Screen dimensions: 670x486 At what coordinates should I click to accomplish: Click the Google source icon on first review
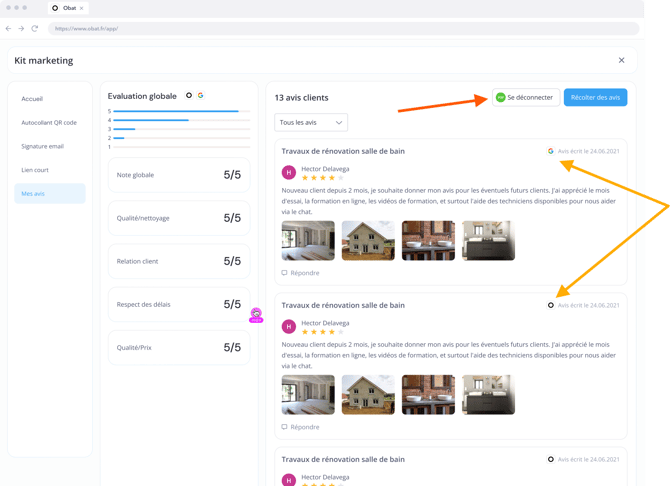tap(551, 151)
